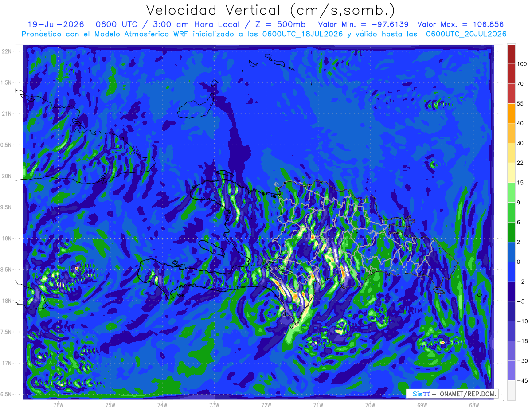This screenshot has width=532, height=411.
Task: Click the red color band between 70 and 100
Action: (x=511, y=74)
